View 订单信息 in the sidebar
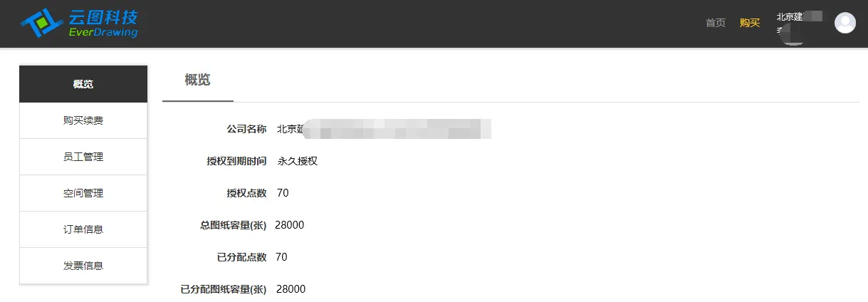868x302 pixels. click(x=83, y=229)
